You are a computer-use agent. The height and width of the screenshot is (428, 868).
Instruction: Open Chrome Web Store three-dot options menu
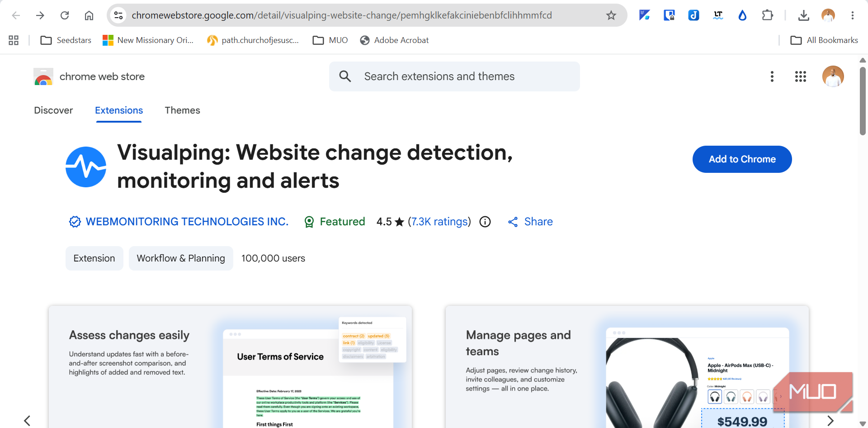pyautogui.click(x=772, y=76)
